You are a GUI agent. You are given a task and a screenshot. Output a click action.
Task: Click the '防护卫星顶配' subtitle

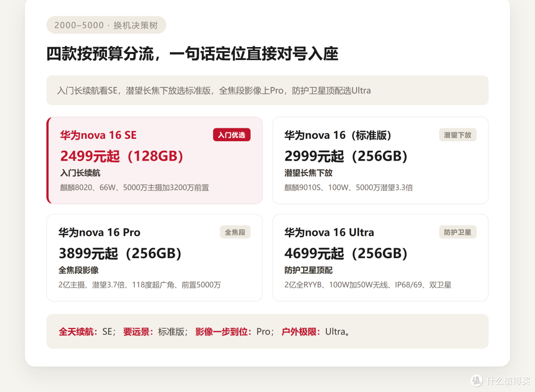pyautogui.click(x=309, y=271)
